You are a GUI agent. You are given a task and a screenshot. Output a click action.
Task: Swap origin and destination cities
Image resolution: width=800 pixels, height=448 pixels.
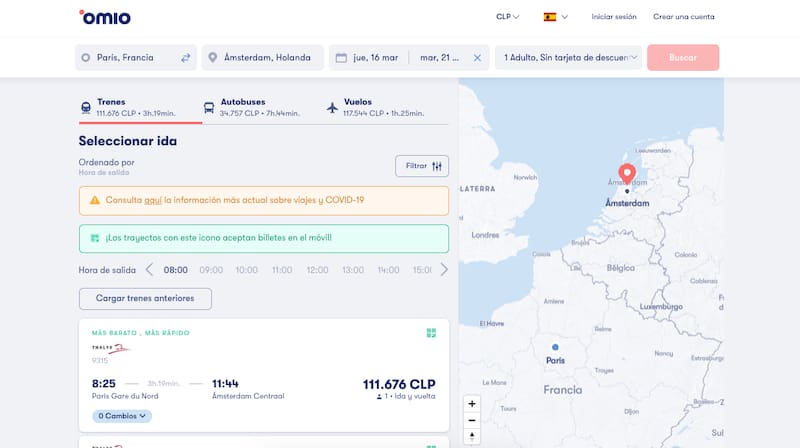coord(185,58)
